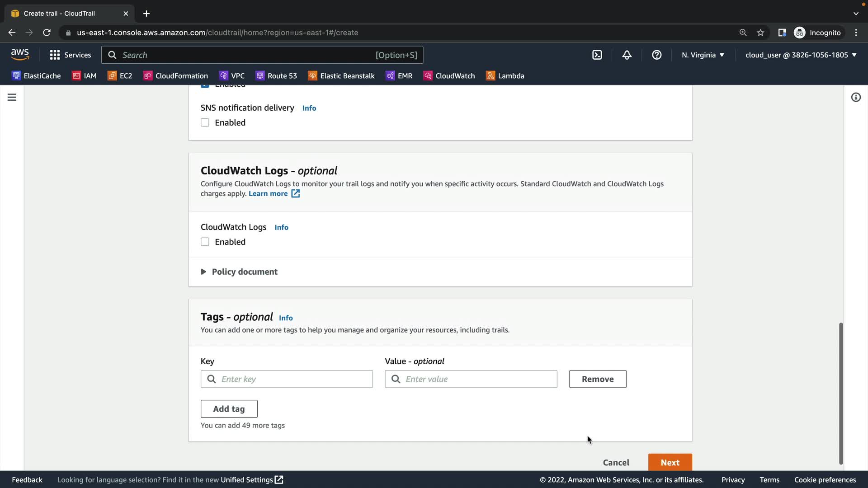Open the Lambda bookmark shortcut

pos(505,75)
